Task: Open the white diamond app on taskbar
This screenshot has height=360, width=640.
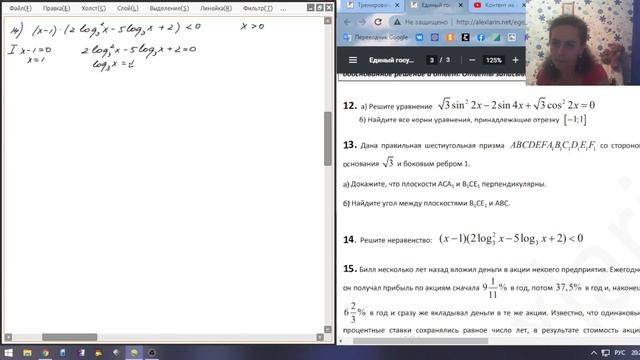Action: (116, 353)
